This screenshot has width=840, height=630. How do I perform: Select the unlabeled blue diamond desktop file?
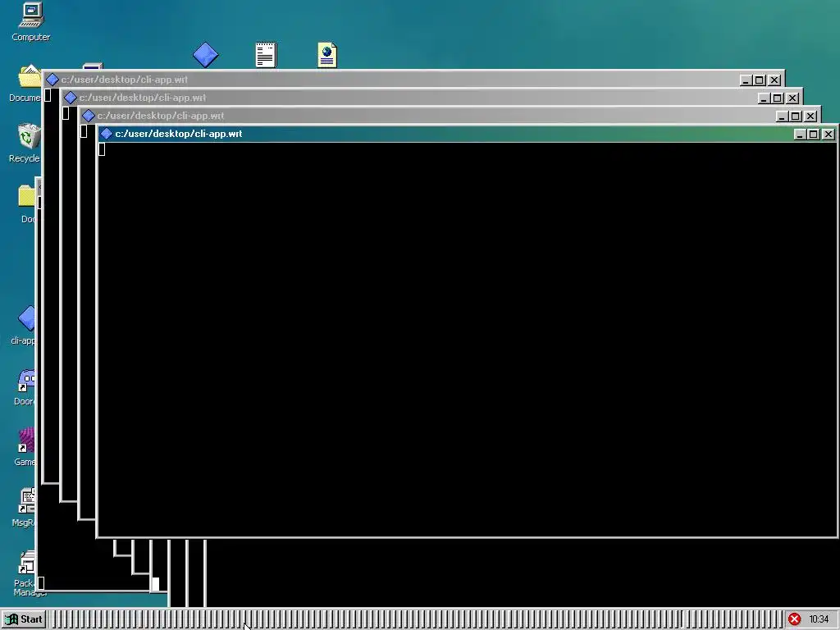coord(206,55)
